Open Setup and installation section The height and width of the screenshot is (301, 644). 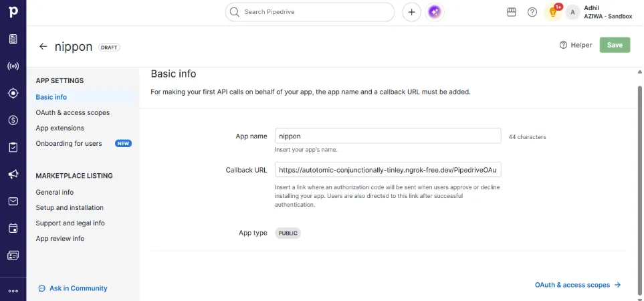coord(70,208)
